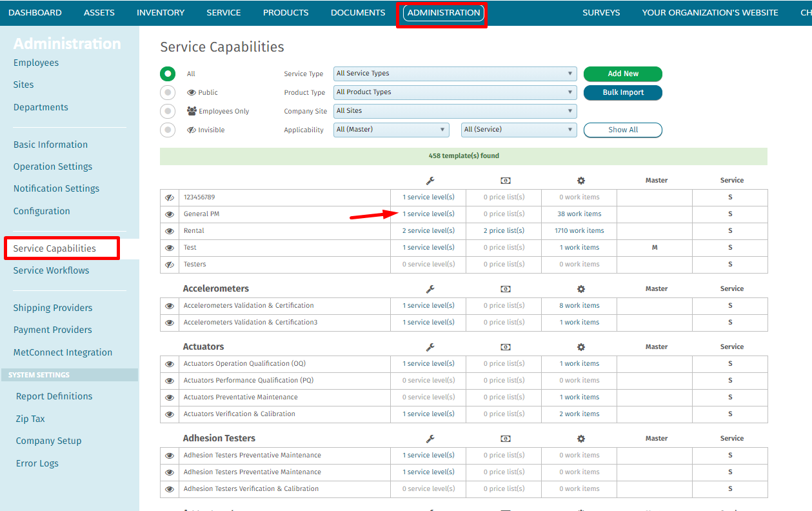
Task: Toggle eye icon for Test row
Action: [170, 248]
